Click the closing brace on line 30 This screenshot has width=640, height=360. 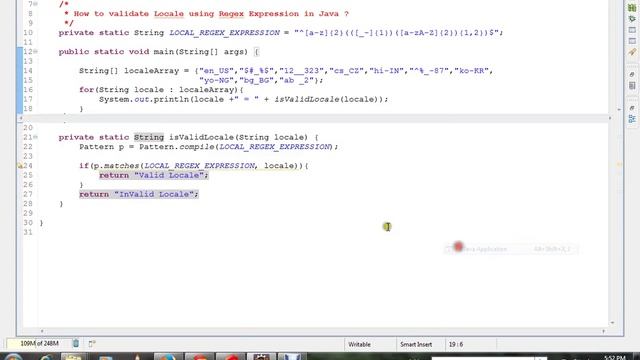click(41, 223)
